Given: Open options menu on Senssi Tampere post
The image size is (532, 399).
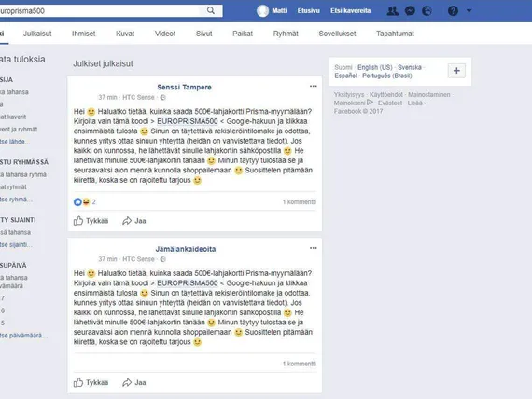Looking at the screenshot, I should click(x=314, y=86).
